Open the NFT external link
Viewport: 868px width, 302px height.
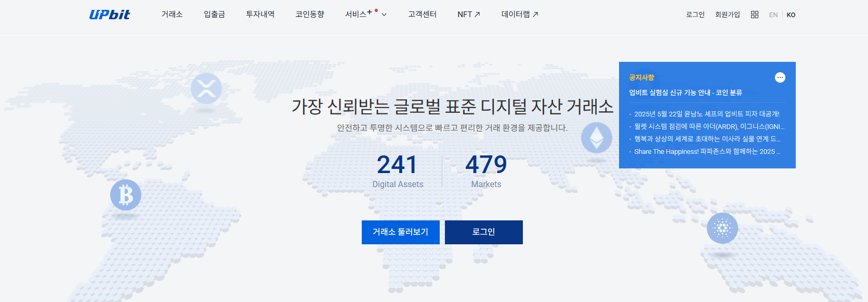469,15
